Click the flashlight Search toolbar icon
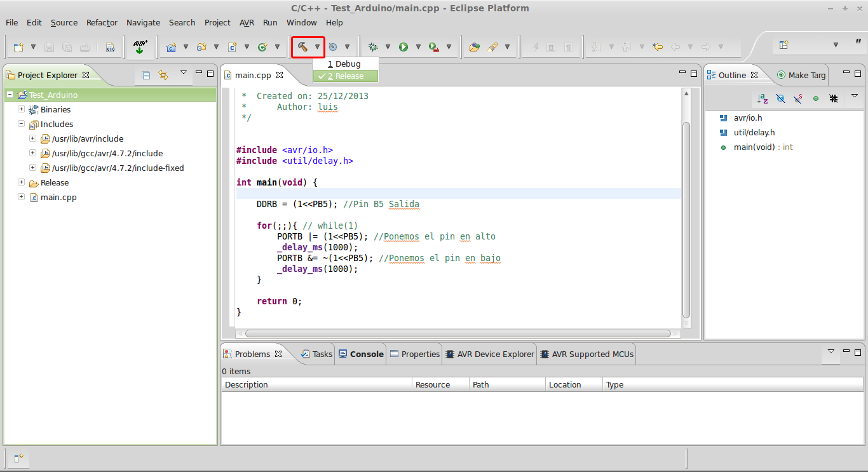 492,47
